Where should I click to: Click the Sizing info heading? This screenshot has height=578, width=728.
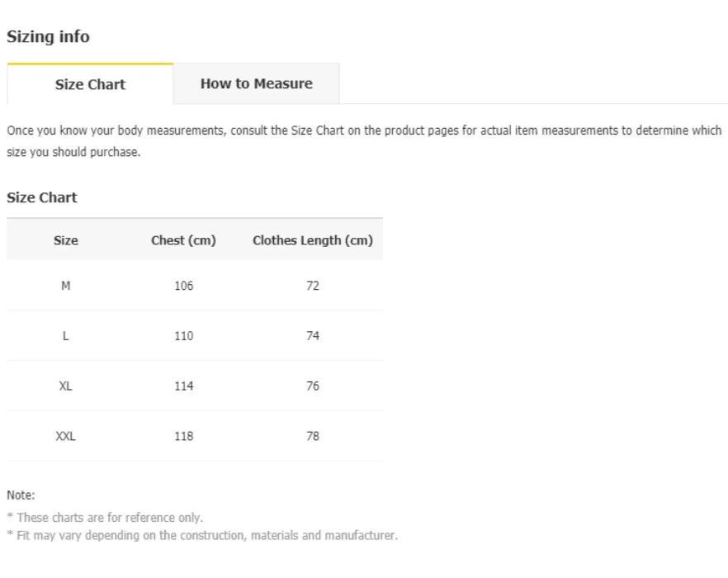pos(48,37)
